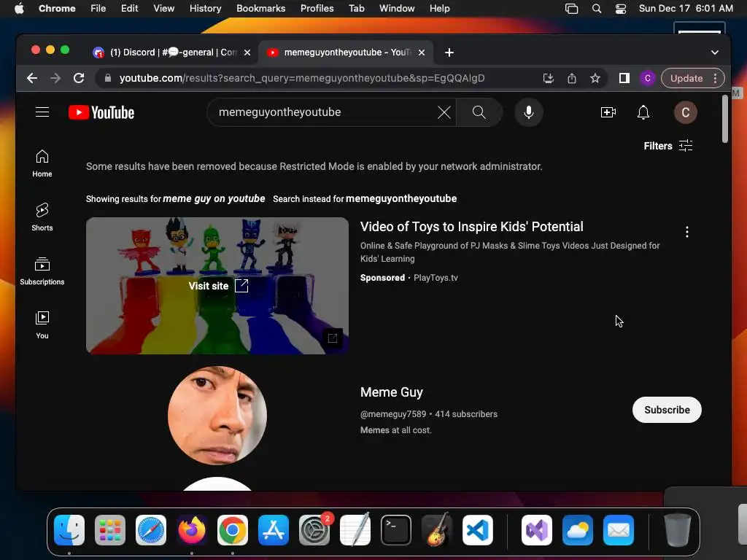This screenshot has height=560, width=747.
Task: Open the You section in the sidebar
Action: point(42,324)
